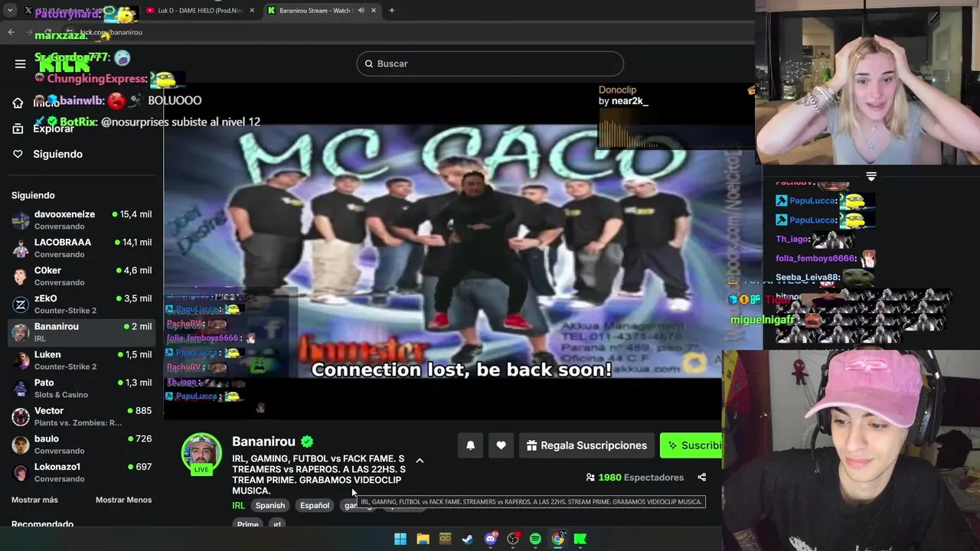Switch to the X browser tab
Screen dimensions: 980x551
80,11
